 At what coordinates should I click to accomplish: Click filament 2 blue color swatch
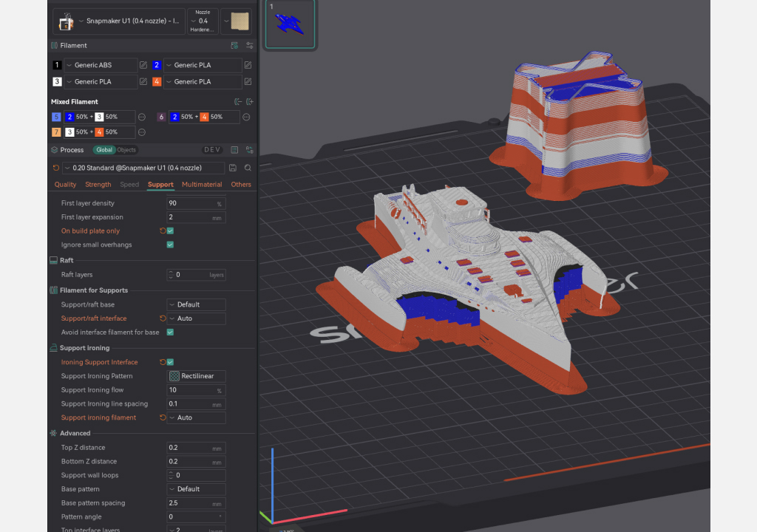pos(157,65)
